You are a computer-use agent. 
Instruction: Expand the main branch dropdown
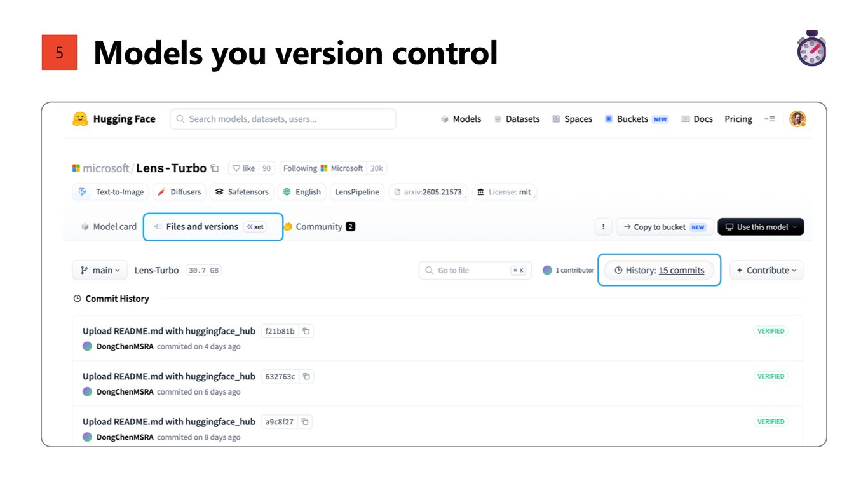point(100,270)
